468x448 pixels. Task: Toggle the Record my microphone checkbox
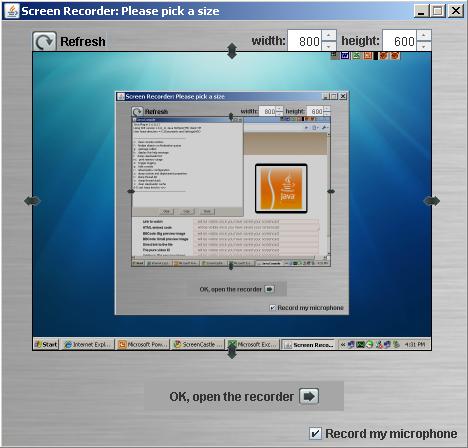(x=315, y=433)
